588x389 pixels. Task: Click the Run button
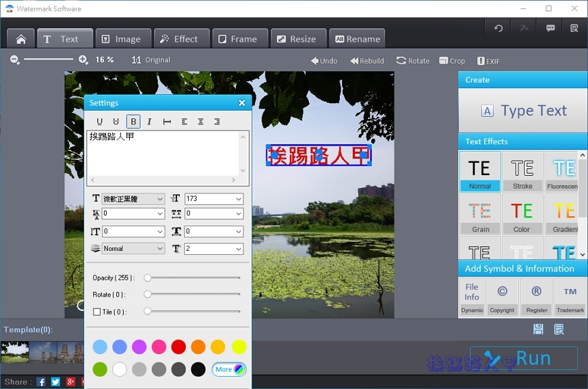pyautogui.click(x=524, y=358)
